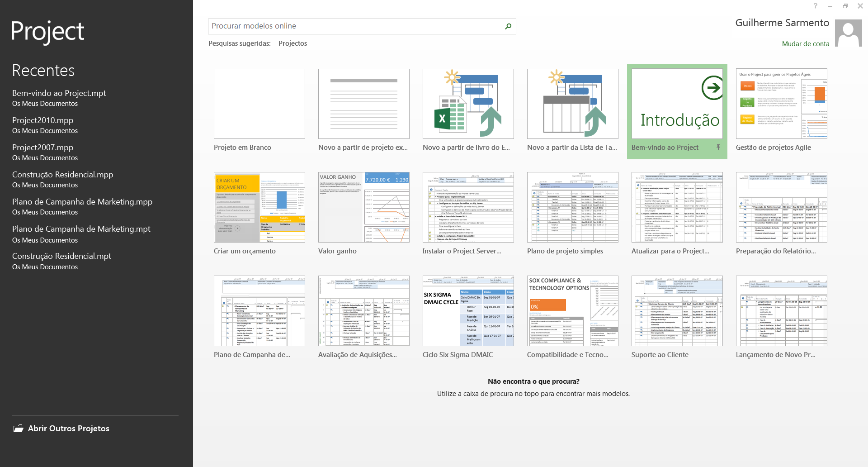Viewport: 868px width, 467px height.
Task: Click the Gestão de projetos Agile caption
Action: [774, 148]
